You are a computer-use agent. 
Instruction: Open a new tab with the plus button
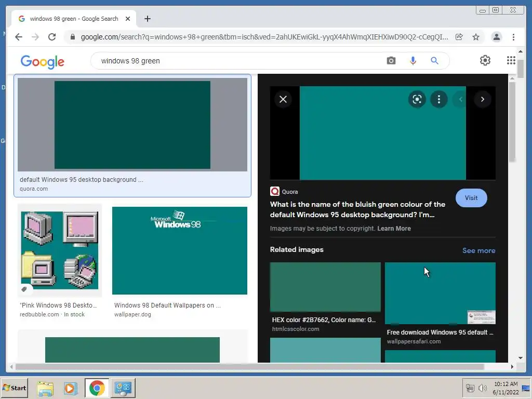tap(147, 19)
